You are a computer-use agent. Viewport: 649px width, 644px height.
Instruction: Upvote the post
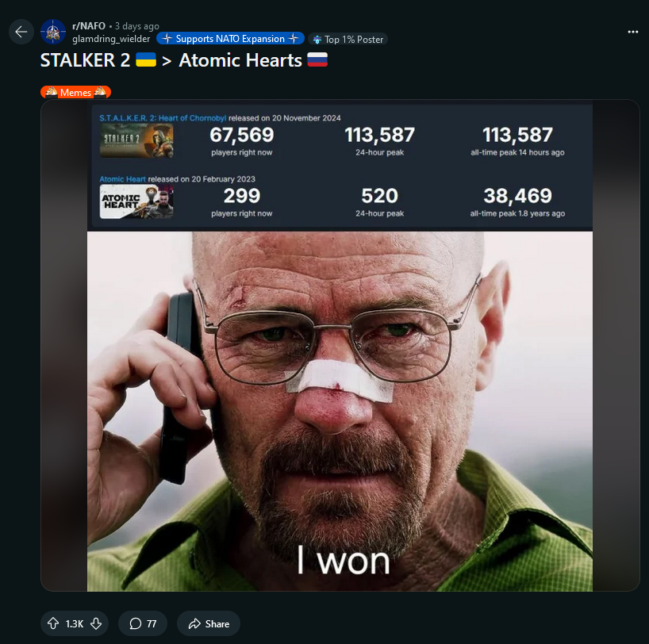pyautogui.click(x=53, y=623)
